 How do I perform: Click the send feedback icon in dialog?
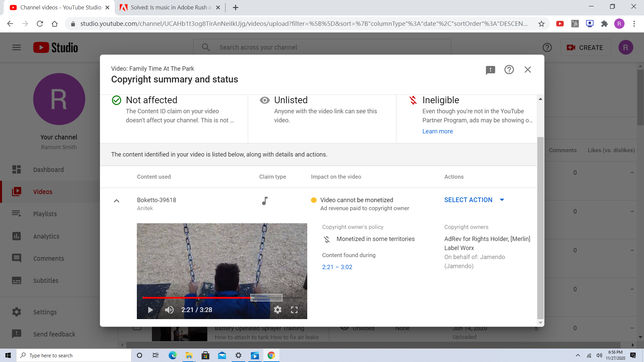click(x=490, y=70)
